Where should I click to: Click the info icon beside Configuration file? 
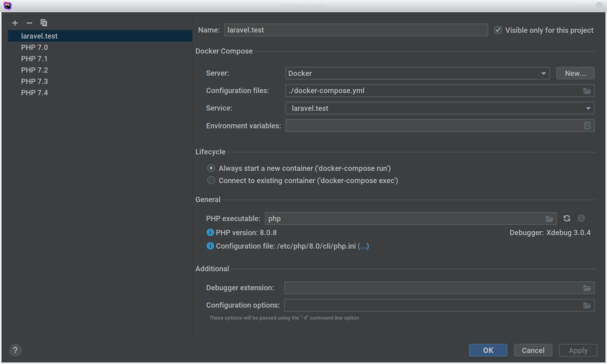210,246
